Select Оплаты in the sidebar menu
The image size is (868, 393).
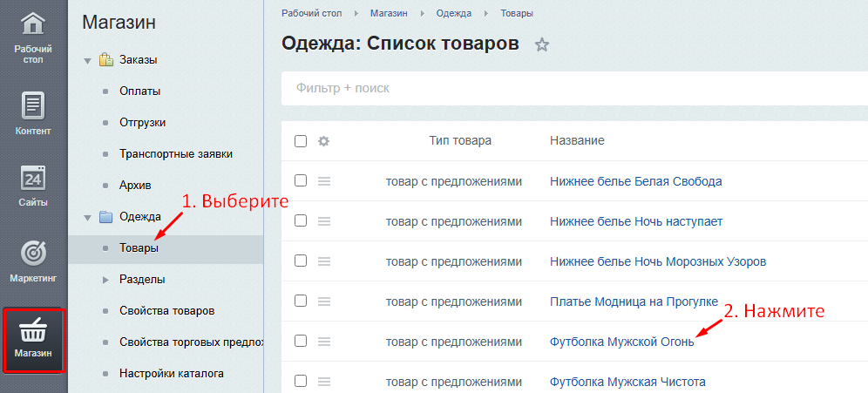pyautogui.click(x=140, y=91)
